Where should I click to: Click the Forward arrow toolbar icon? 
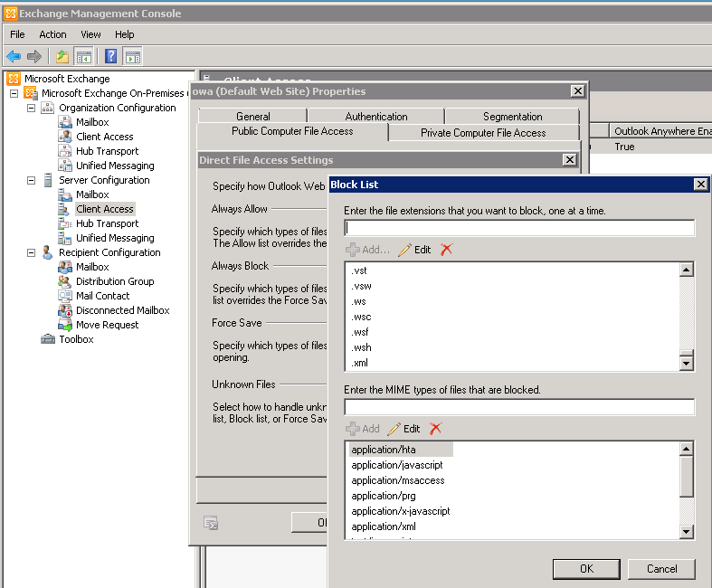(34, 57)
